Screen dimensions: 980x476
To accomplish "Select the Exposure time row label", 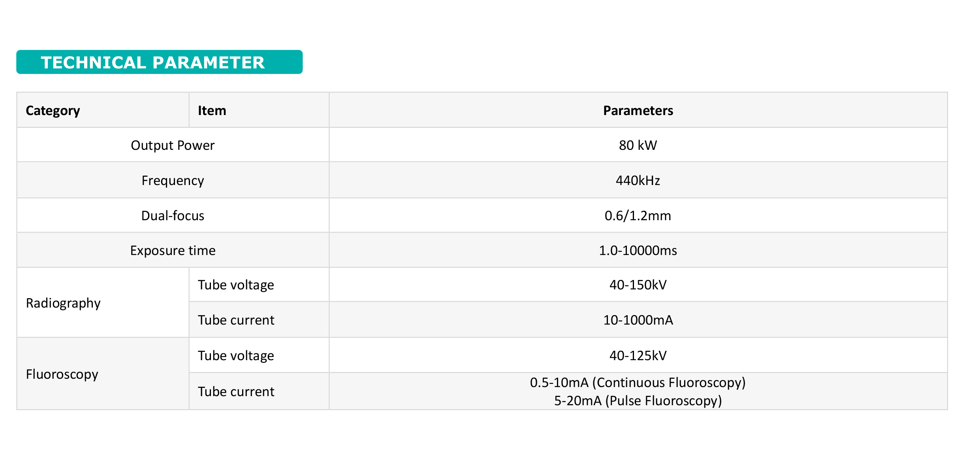I will tap(173, 250).
